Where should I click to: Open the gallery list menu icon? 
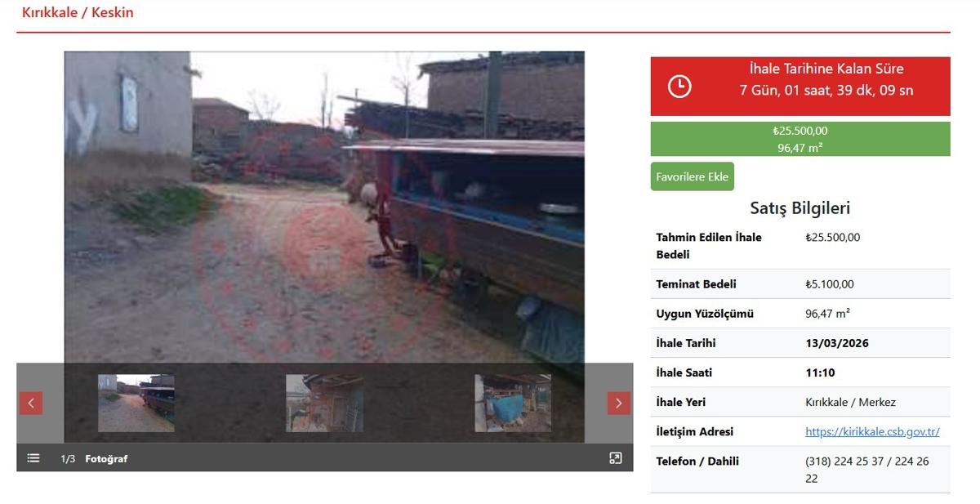[x=33, y=458]
